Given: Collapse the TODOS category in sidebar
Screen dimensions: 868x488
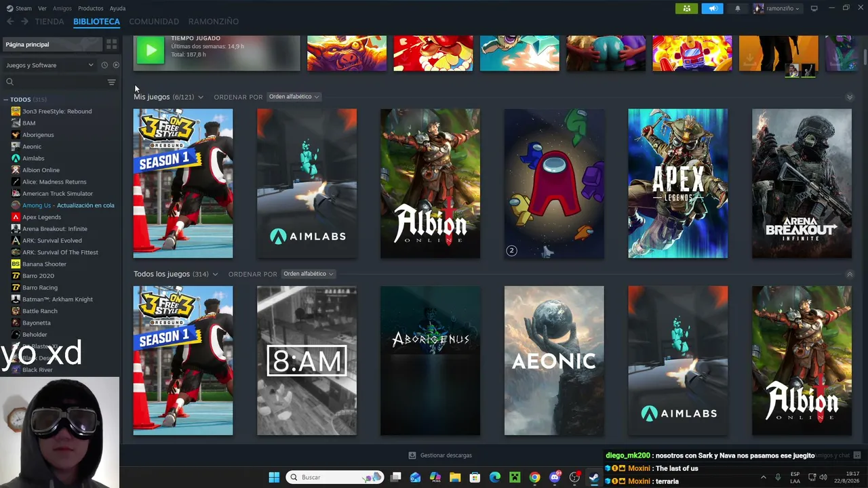Looking at the screenshot, I should (5, 100).
